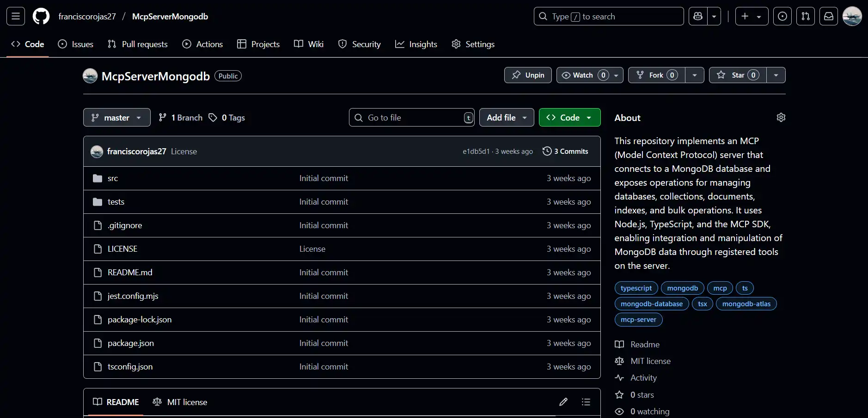The image size is (868, 418).
Task: Edit README with pencil icon
Action: click(x=563, y=402)
